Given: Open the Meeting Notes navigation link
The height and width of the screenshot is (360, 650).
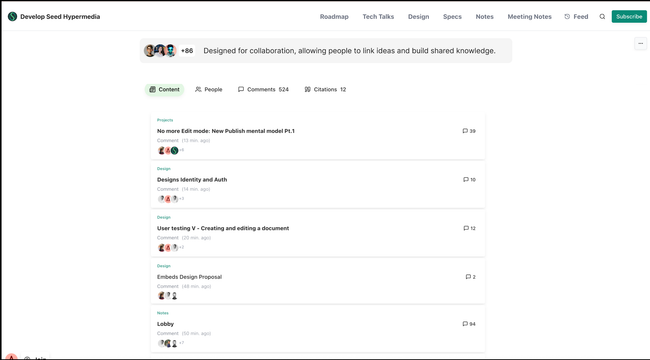Looking at the screenshot, I should click(x=529, y=17).
